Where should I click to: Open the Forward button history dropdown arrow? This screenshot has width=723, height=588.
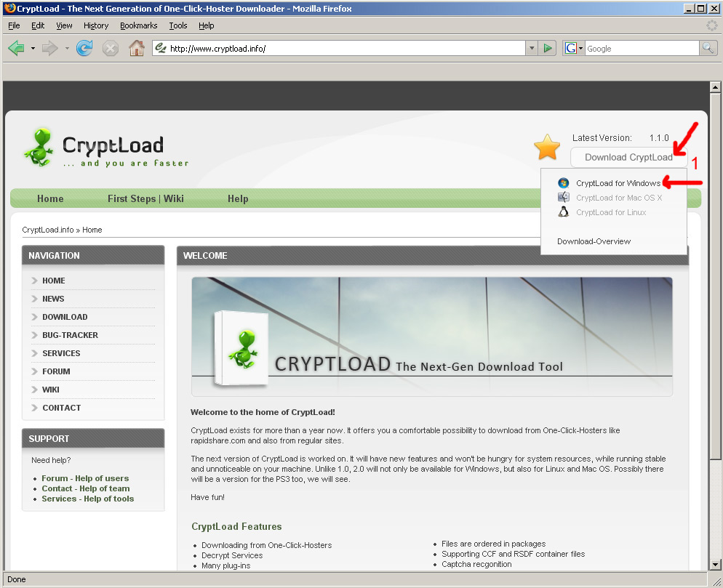coord(67,48)
